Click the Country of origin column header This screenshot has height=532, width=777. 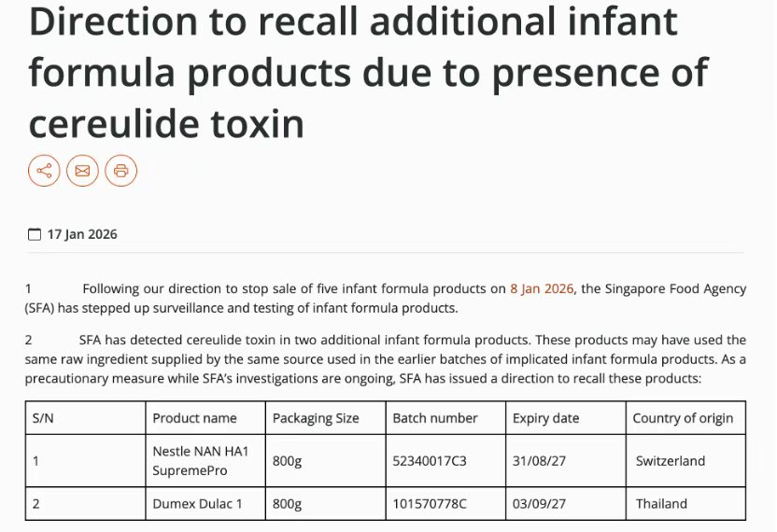click(x=683, y=418)
